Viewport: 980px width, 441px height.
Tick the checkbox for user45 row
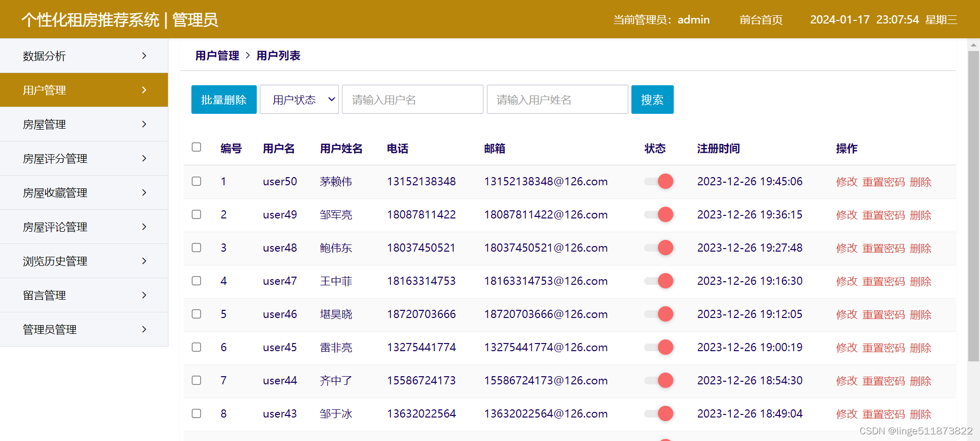(197, 347)
